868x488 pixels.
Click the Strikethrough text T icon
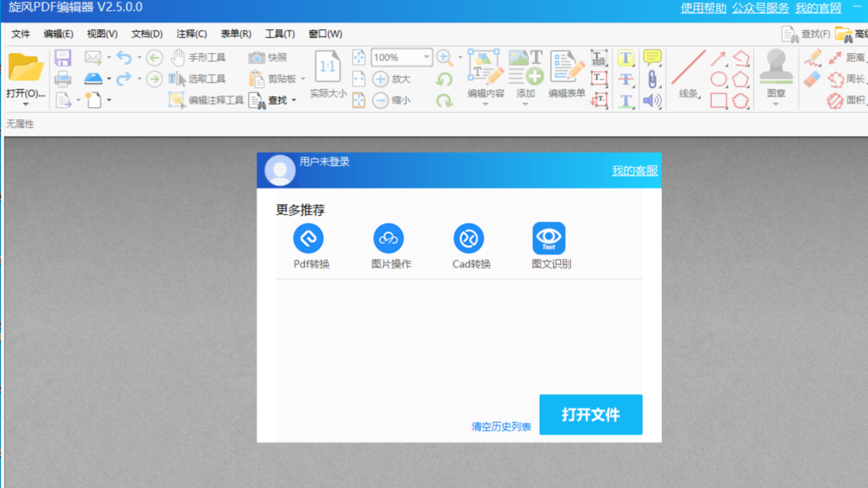[626, 79]
